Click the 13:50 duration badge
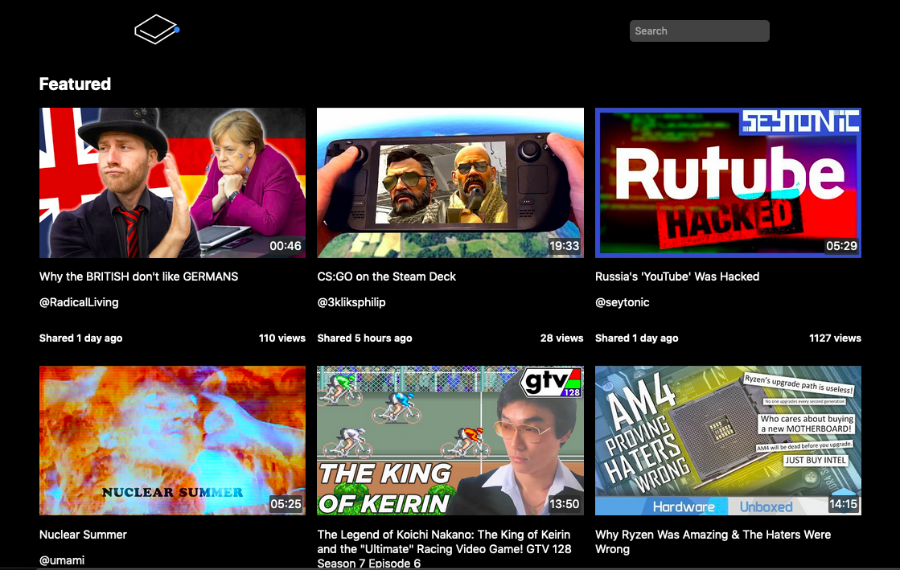Screen dimensions: 900x570 pyautogui.click(x=564, y=504)
